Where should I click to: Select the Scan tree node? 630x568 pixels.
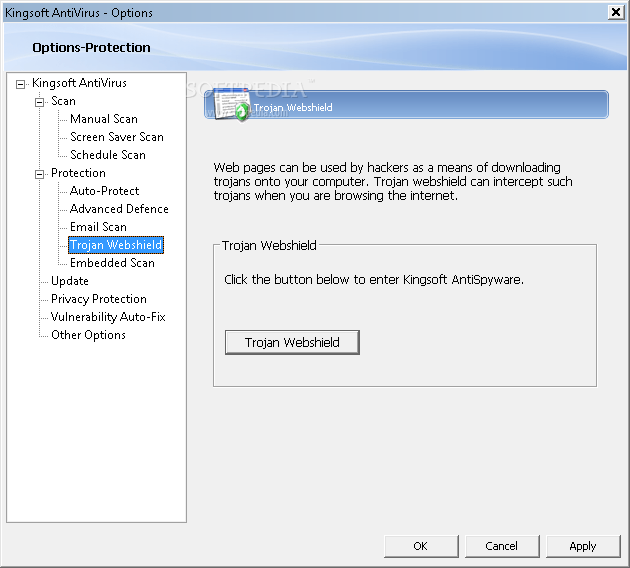click(x=63, y=101)
